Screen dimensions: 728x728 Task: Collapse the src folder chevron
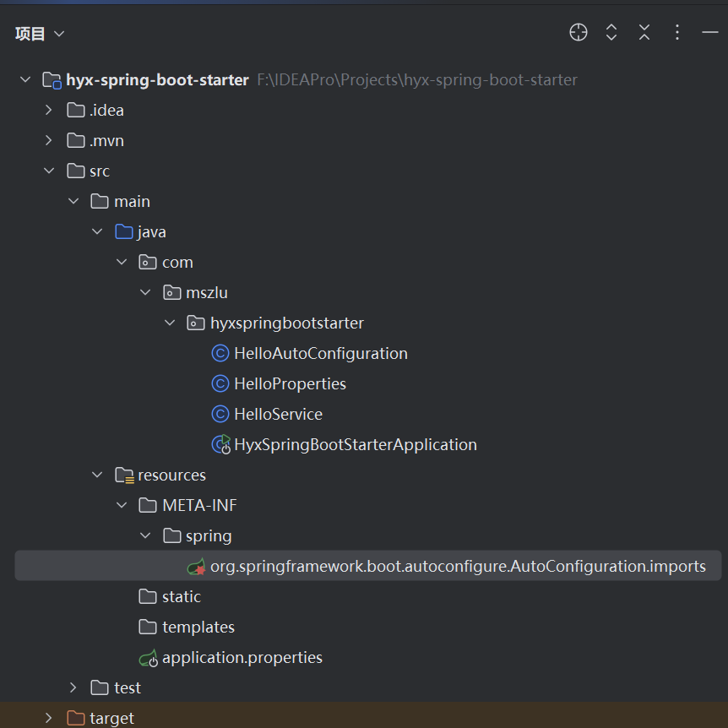point(49,171)
